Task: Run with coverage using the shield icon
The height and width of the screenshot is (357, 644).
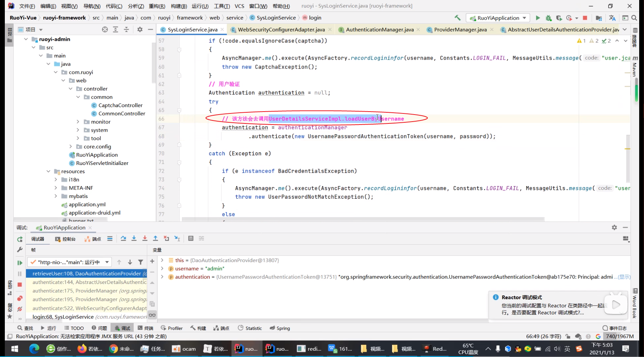Action: [559, 18]
